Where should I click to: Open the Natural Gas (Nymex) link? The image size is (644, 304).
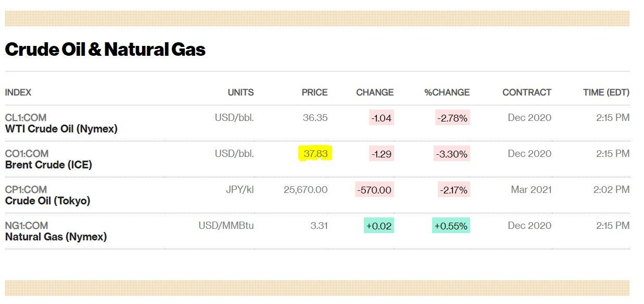[x=56, y=237]
